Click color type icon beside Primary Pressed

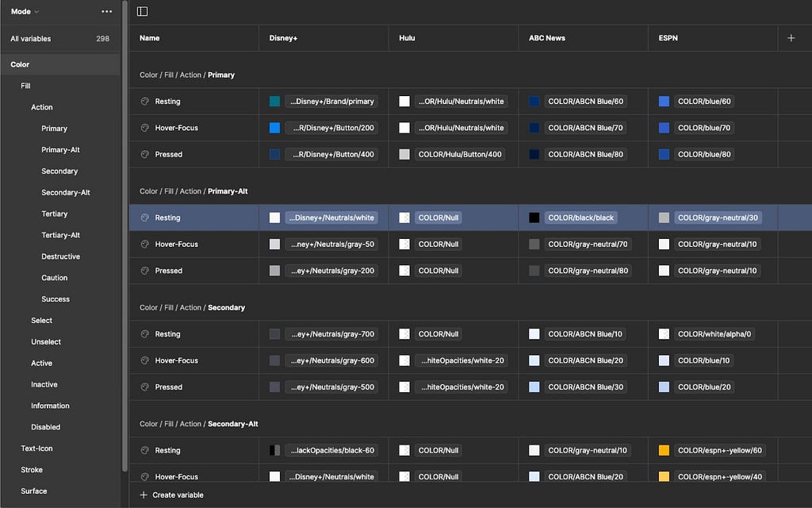point(145,155)
